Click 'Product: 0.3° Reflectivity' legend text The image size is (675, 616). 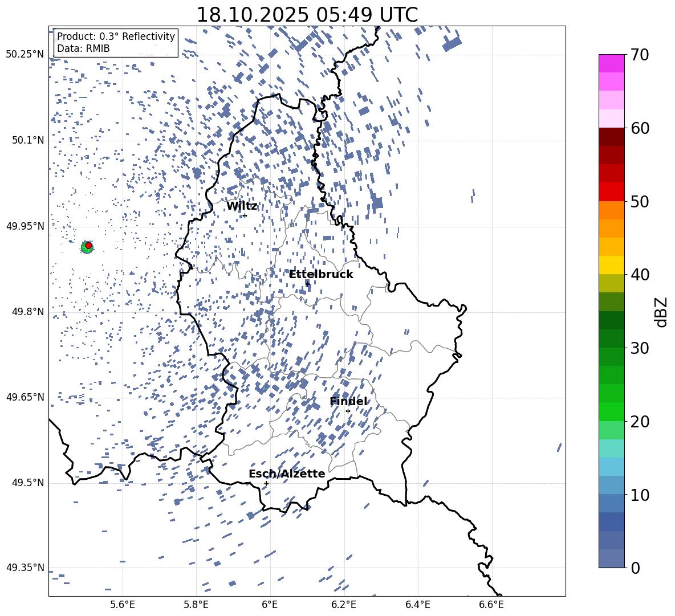116,36
